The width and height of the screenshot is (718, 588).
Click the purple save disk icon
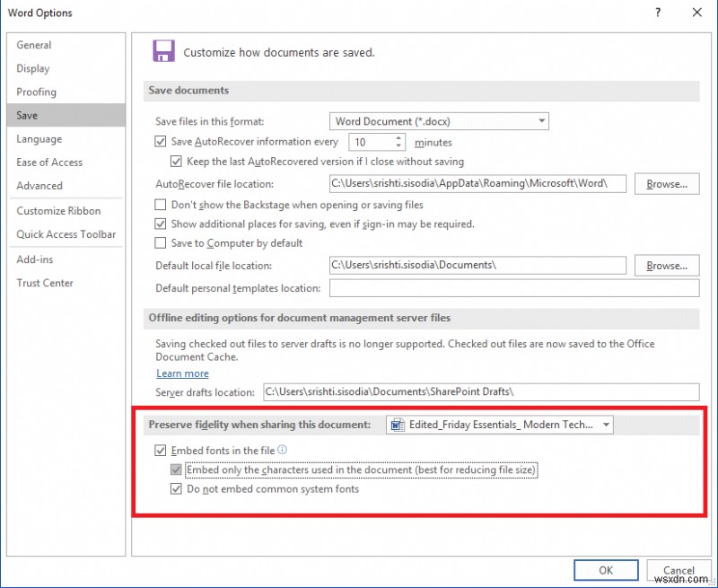click(x=163, y=50)
